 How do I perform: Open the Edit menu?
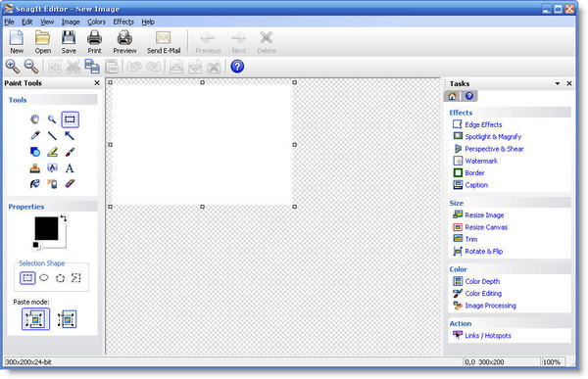27,23
